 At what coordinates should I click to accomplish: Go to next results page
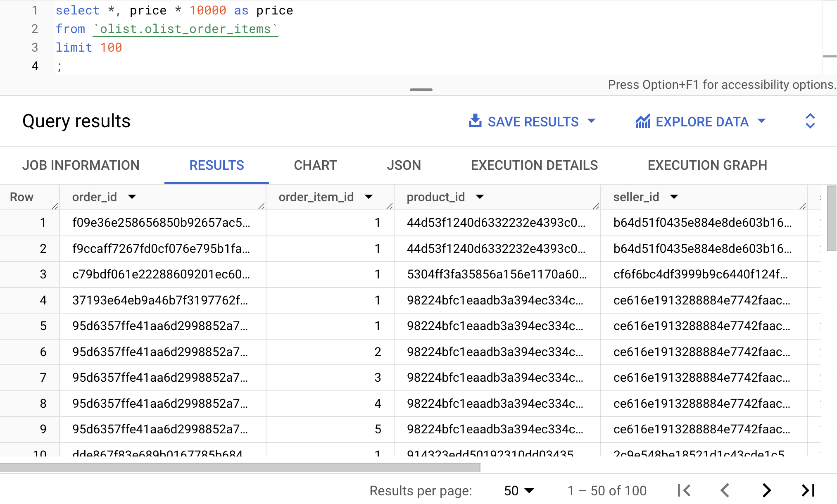(x=767, y=490)
